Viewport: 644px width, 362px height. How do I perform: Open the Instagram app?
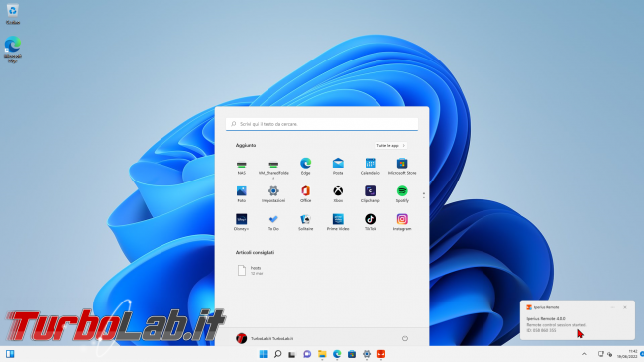[x=402, y=222]
